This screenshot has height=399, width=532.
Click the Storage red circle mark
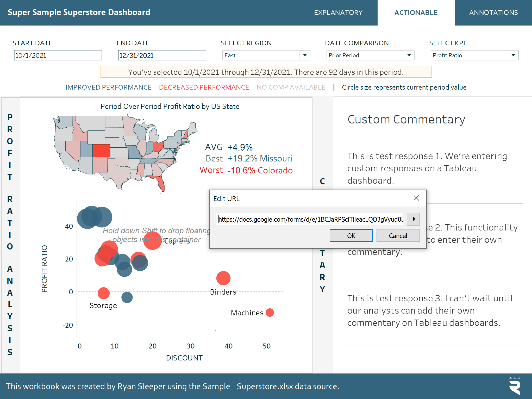pos(104,293)
